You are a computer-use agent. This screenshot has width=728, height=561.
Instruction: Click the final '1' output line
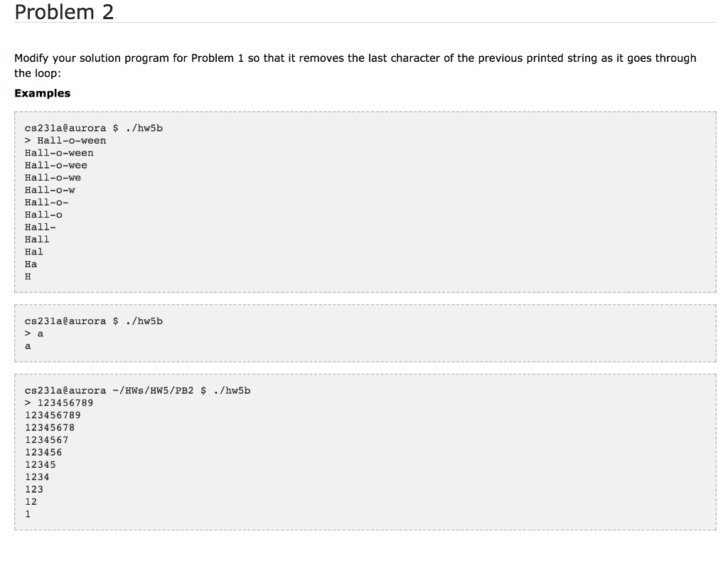tap(28, 514)
